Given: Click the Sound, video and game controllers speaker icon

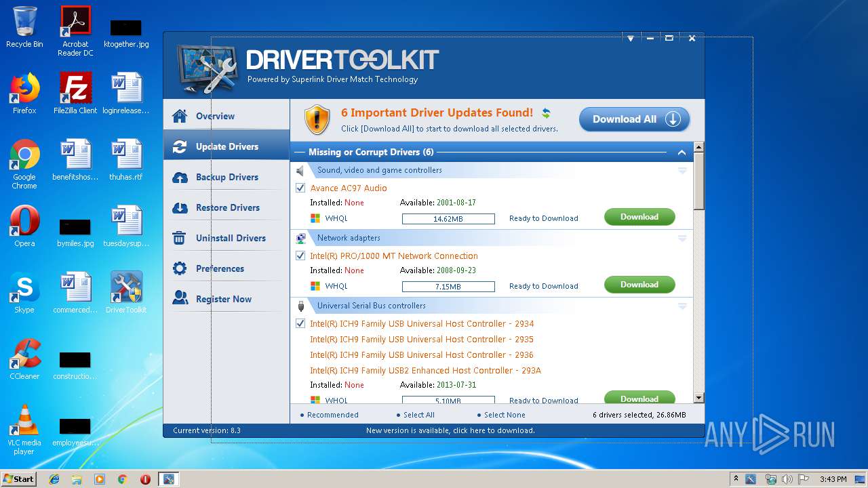Looking at the screenshot, I should (300, 170).
